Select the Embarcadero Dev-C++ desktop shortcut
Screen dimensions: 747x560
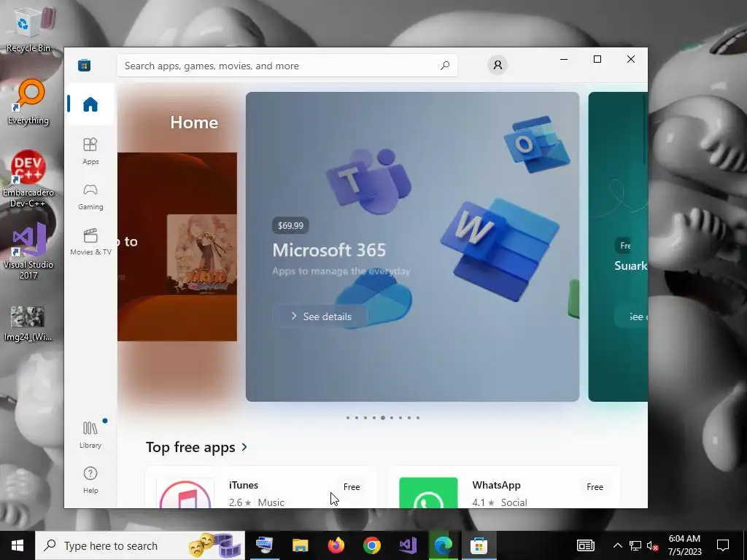pyautogui.click(x=28, y=179)
